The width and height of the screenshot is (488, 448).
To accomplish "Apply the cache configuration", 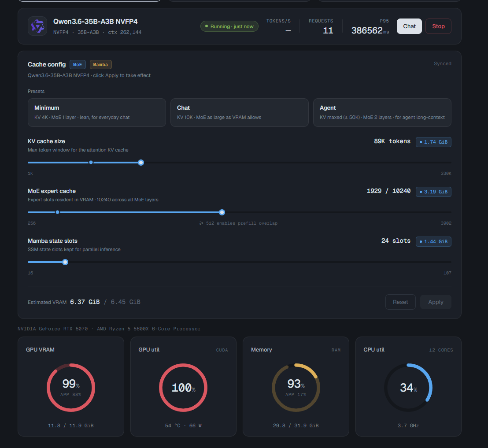I will [436, 302].
